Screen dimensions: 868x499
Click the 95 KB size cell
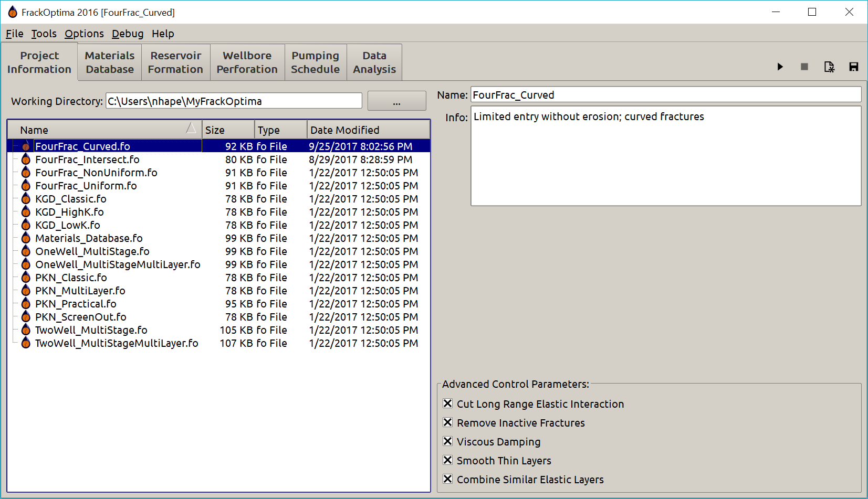pos(239,303)
